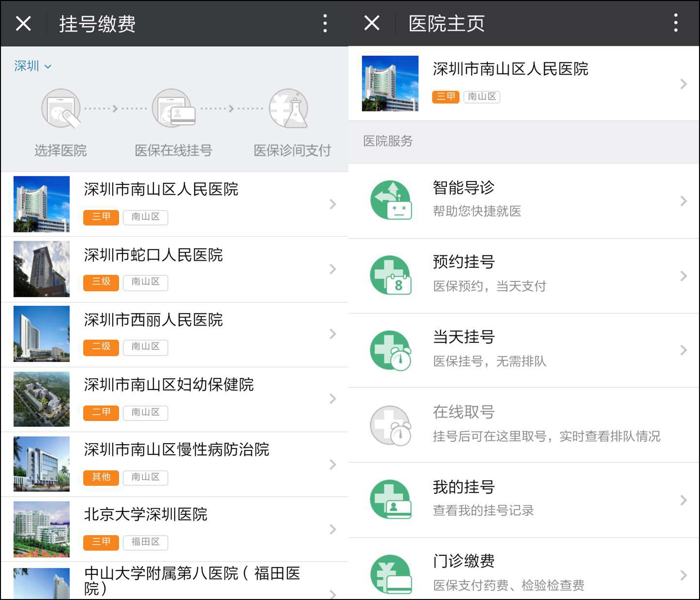Click the 医保诊间支付 step icon
This screenshot has height=600, width=700.
coord(288,108)
